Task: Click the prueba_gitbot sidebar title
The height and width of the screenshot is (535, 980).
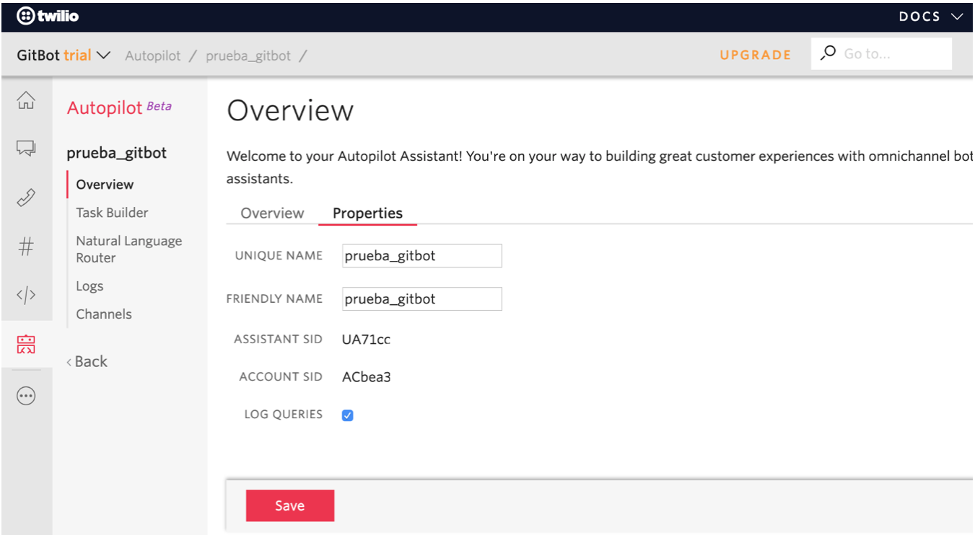Action: (116, 153)
